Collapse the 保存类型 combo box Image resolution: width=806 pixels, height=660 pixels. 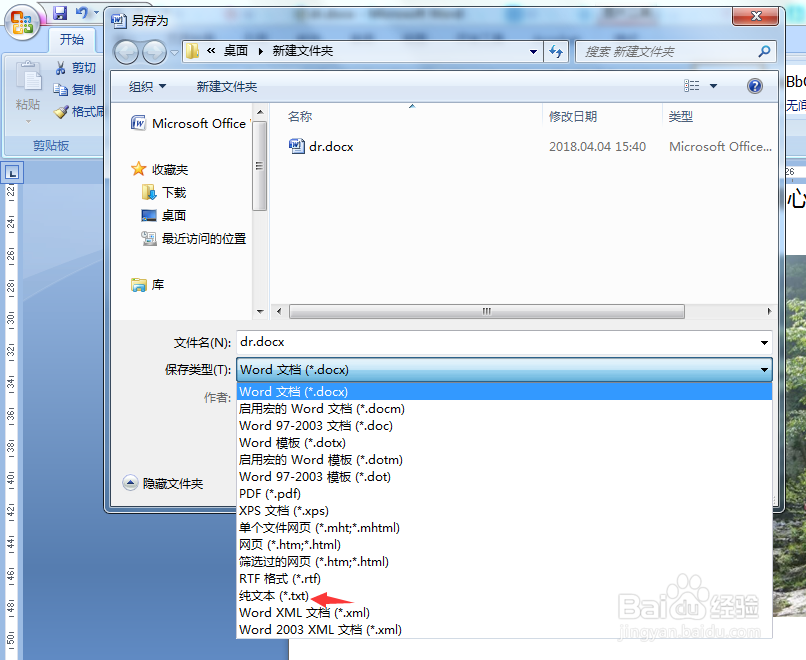pos(764,370)
